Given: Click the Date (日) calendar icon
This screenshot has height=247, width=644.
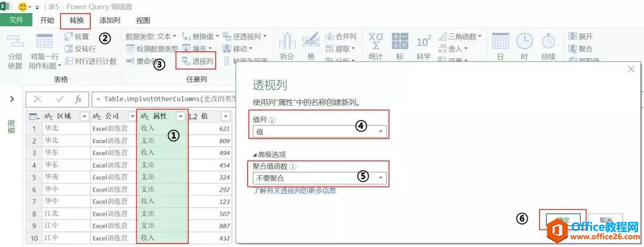Looking at the screenshot, I should [500, 42].
